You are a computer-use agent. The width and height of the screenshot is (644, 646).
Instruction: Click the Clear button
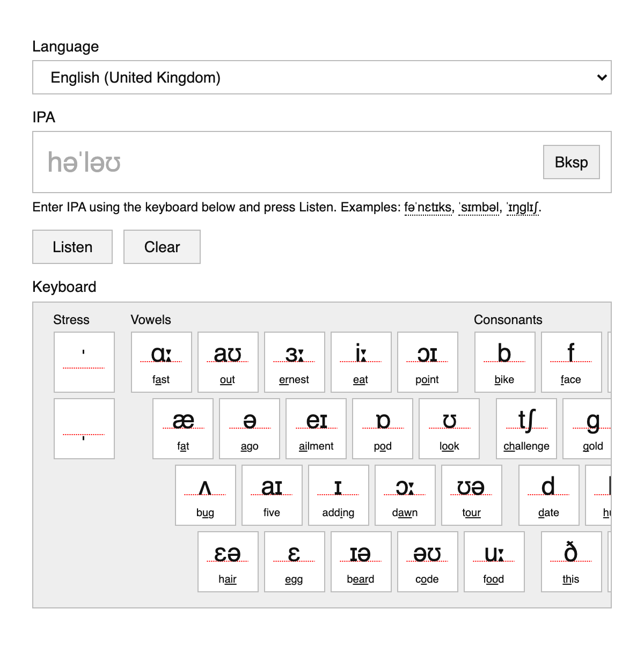tap(162, 247)
